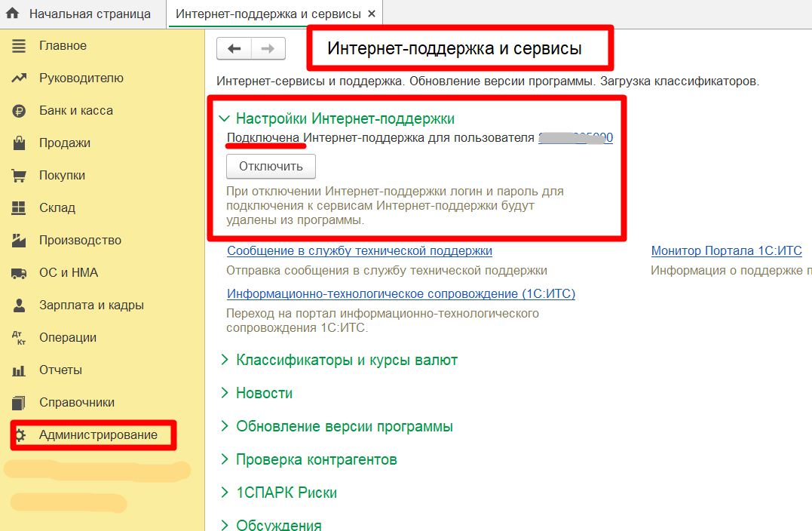Screen dimensions: 812x531
Task: Expand the Обсуждения group
Action: click(279, 523)
